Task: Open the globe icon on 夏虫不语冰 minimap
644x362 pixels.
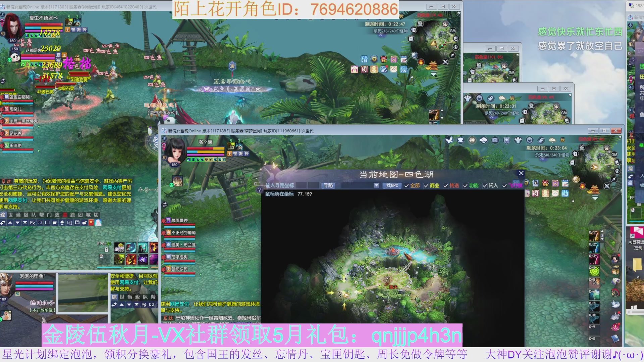Action: pyautogui.click(x=415, y=55)
